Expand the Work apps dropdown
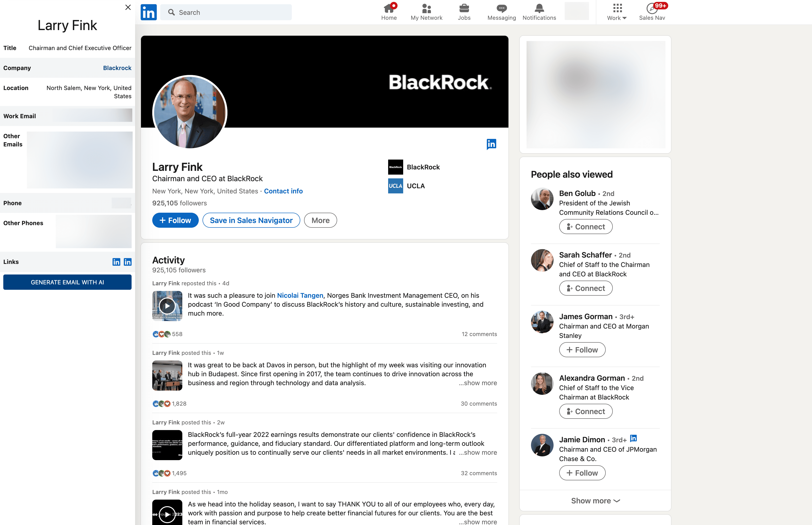The height and width of the screenshot is (525, 812). tap(617, 12)
